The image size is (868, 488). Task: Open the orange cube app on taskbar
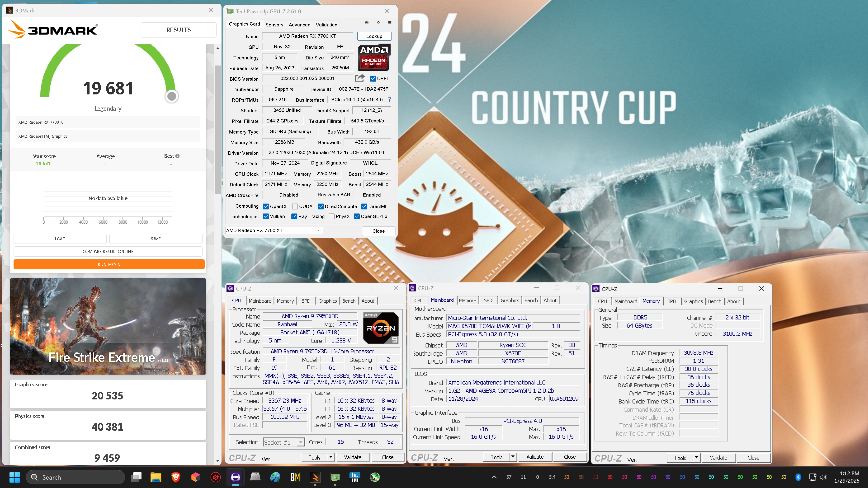(x=196, y=477)
